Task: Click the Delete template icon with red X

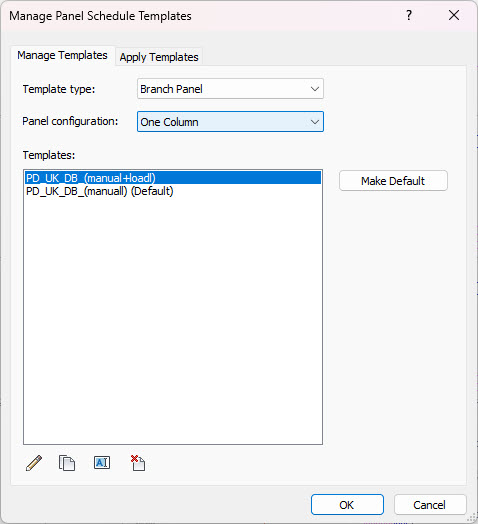Action: pos(138,463)
